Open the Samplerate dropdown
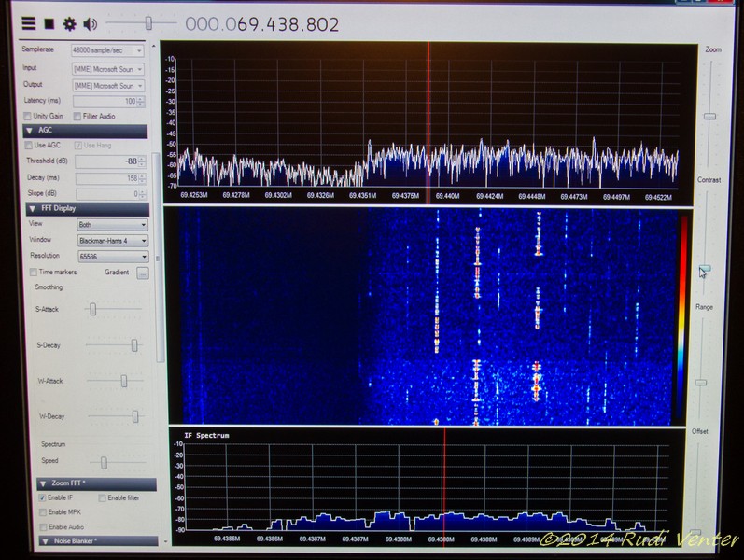Screen dimensions: 744x560 (x=107, y=50)
